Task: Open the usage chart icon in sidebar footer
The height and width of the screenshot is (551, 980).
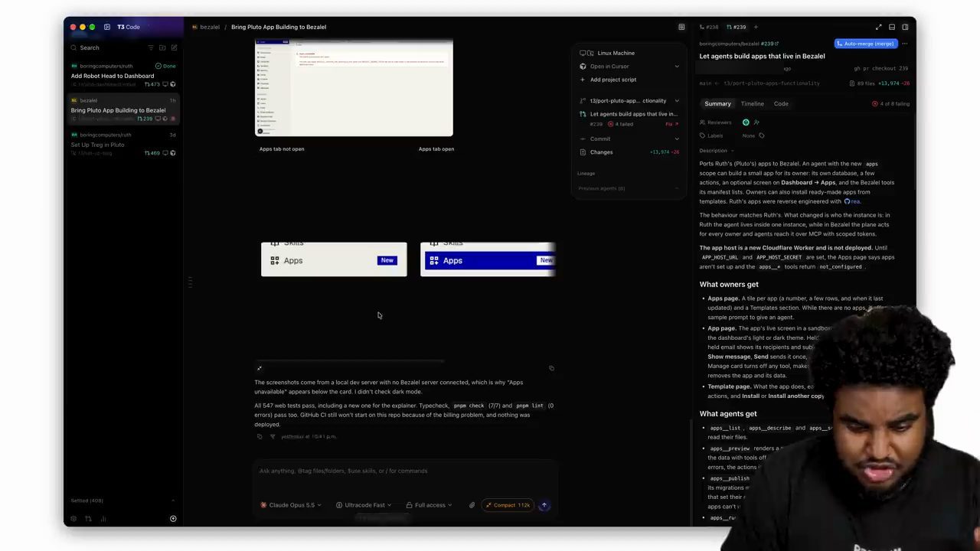Action: tap(103, 519)
